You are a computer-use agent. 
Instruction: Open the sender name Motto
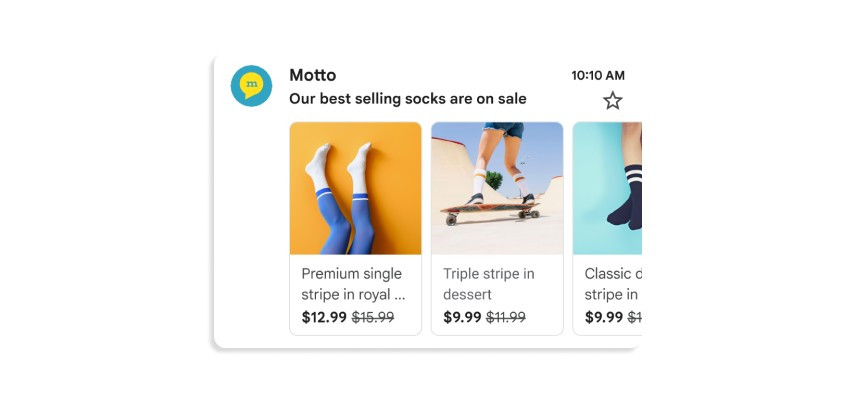click(312, 75)
